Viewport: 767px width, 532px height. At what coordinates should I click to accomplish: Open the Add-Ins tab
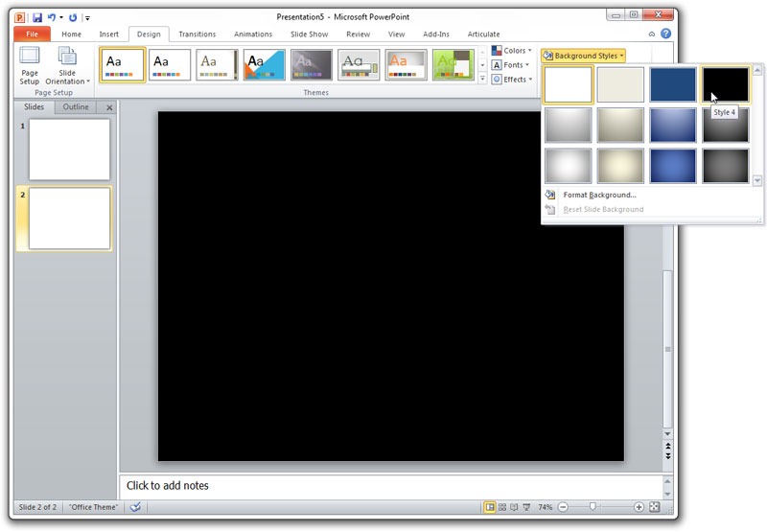[x=436, y=35]
